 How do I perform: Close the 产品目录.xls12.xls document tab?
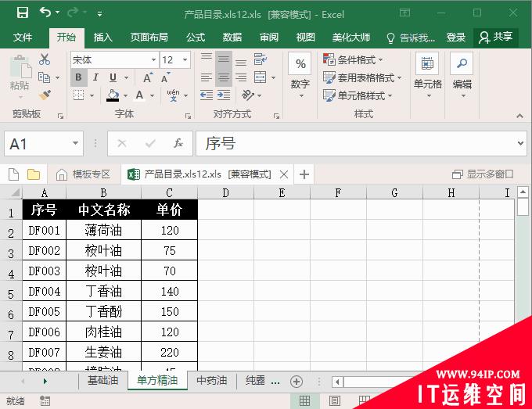pyautogui.click(x=284, y=174)
